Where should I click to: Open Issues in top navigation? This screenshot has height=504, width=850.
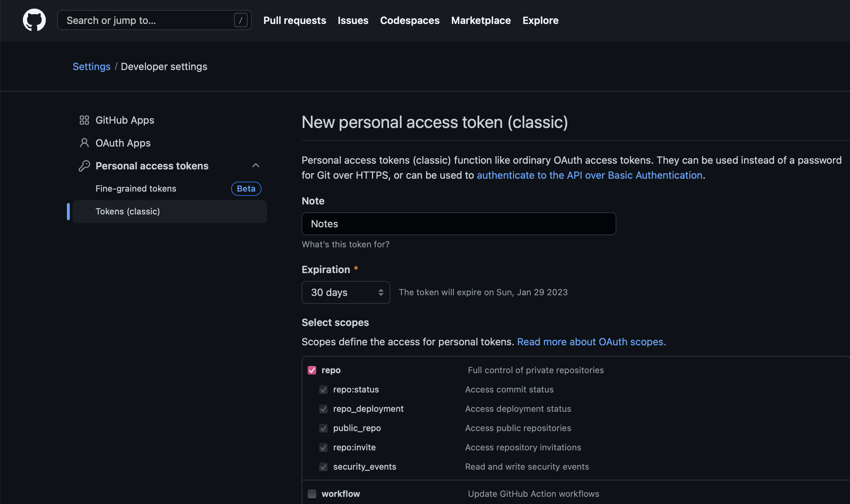point(353,20)
